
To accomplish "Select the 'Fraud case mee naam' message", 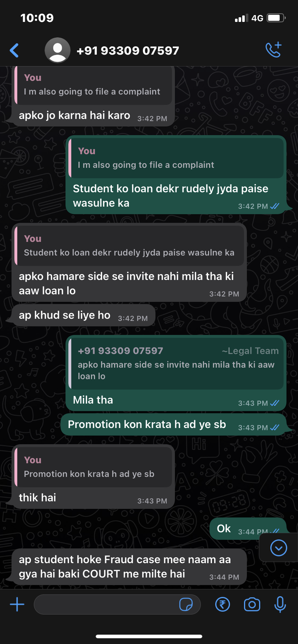I will (129, 567).
